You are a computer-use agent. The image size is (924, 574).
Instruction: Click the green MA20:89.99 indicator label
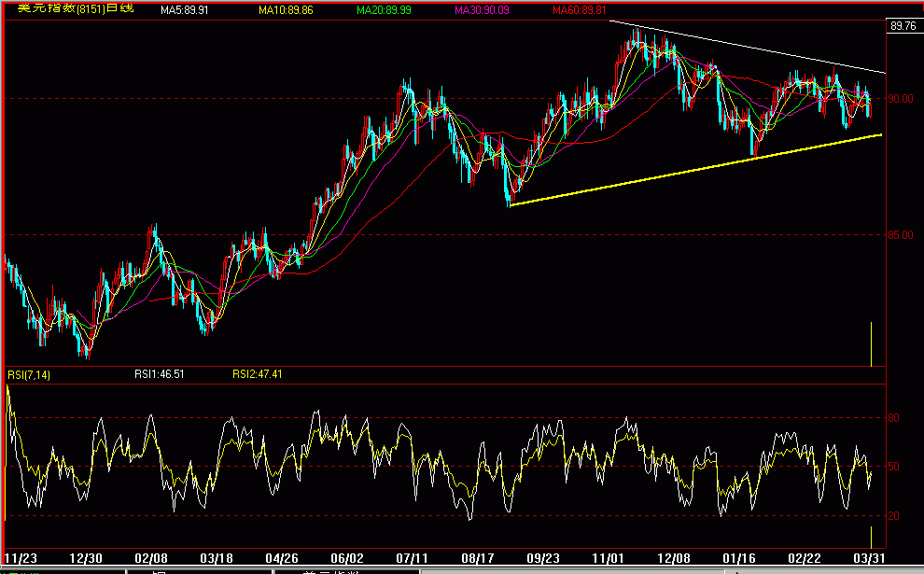(x=385, y=11)
